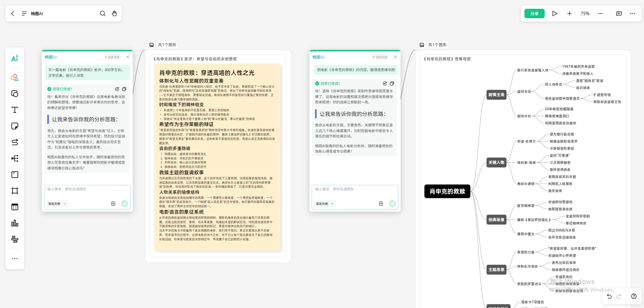Select the 银行家安迪蒙冤入狱 branch
Screen dimensions: 644x308
click(x=533, y=70)
